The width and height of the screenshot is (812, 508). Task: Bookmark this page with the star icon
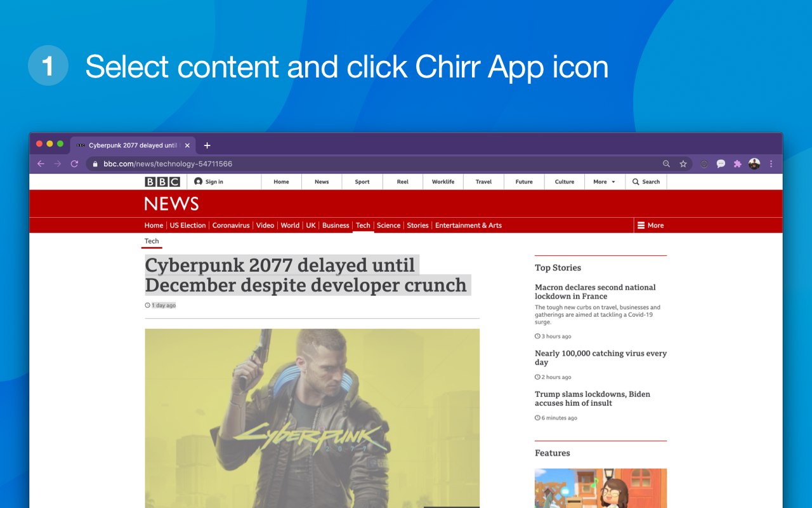pyautogui.click(x=683, y=164)
